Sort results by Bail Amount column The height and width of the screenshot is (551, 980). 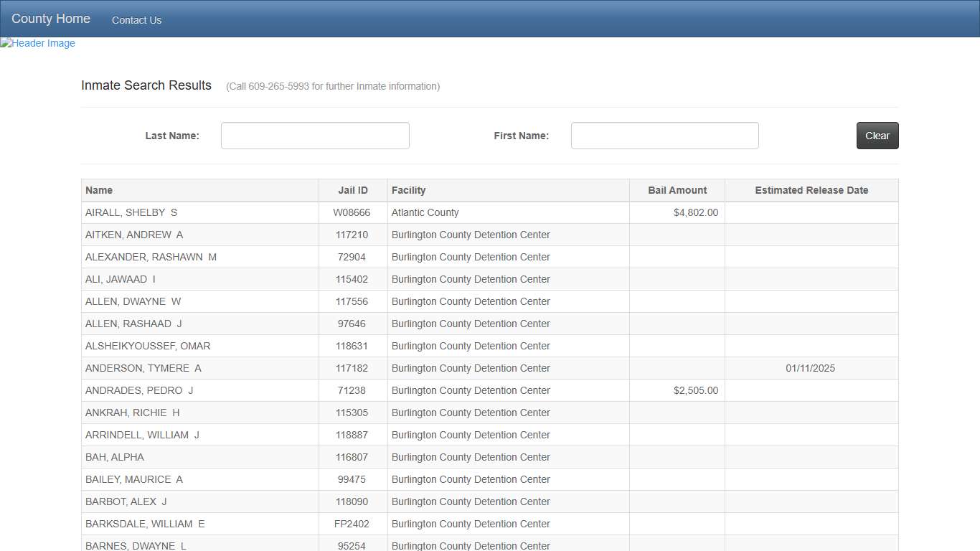[x=677, y=190]
